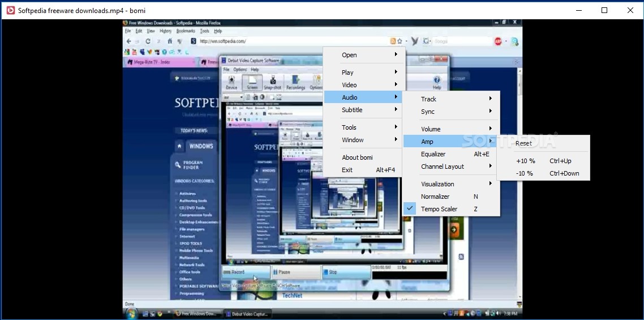
Task: Click Stop button in the Debut window video
Action: [x=346, y=272]
